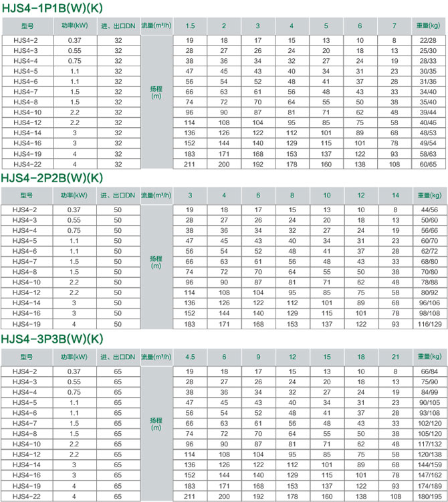Select weight cell 90/105

(x=429, y=402)
